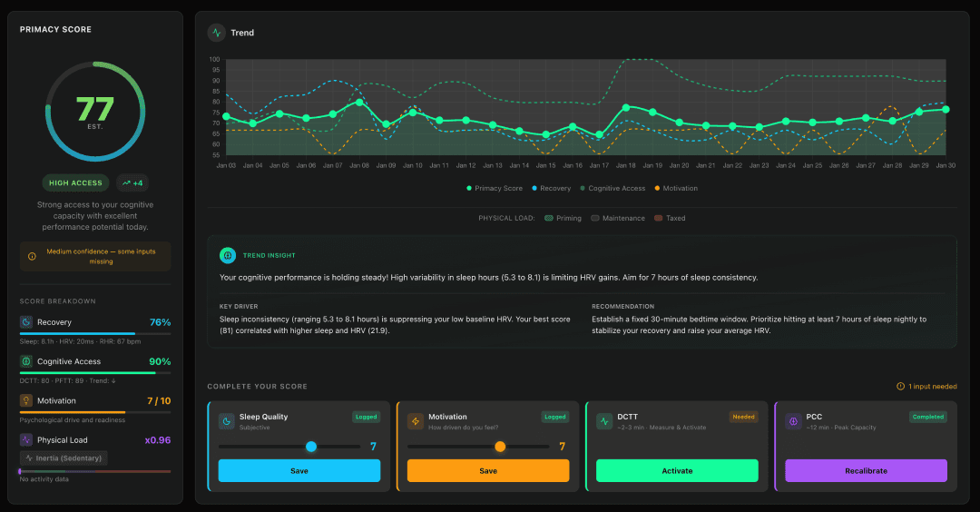This screenshot has height=512, width=980.
Task: Toggle Motivation series in chart legend
Action: point(676,188)
